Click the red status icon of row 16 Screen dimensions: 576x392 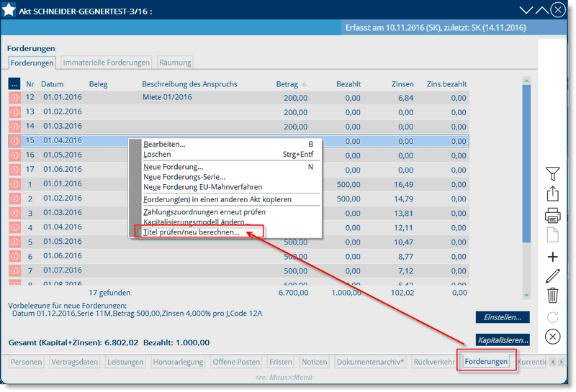click(14, 155)
